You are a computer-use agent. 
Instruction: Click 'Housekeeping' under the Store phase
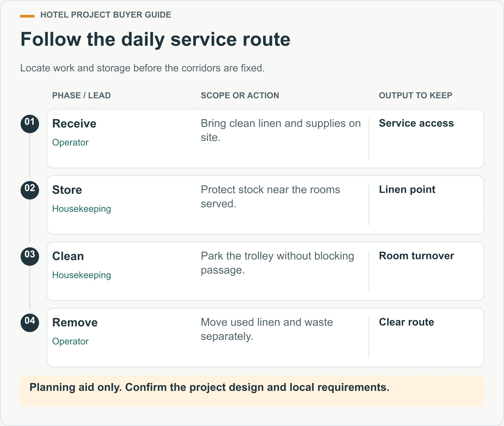(x=82, y=209)
